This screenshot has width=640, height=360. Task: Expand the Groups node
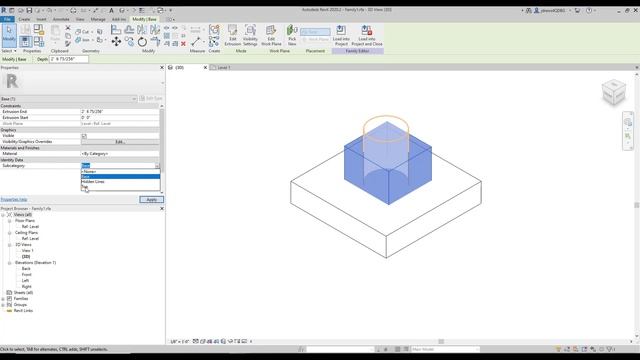(3, 305)
